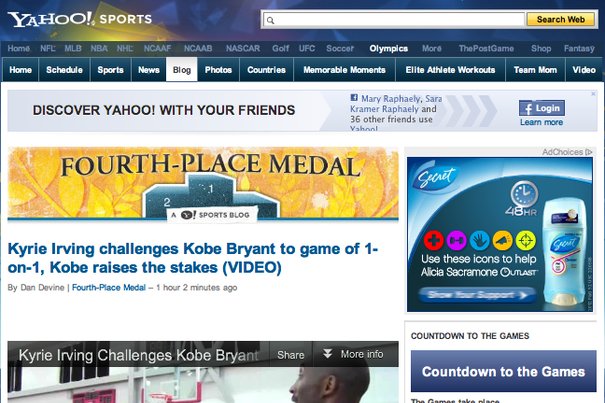Click the orange megaphone icon in Secret ad
Screen dimensions: 605x403
[502, 240]
